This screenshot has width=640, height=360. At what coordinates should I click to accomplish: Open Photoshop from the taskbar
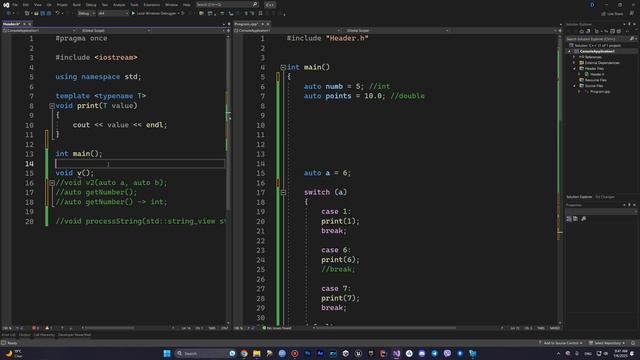click(307, 353)
